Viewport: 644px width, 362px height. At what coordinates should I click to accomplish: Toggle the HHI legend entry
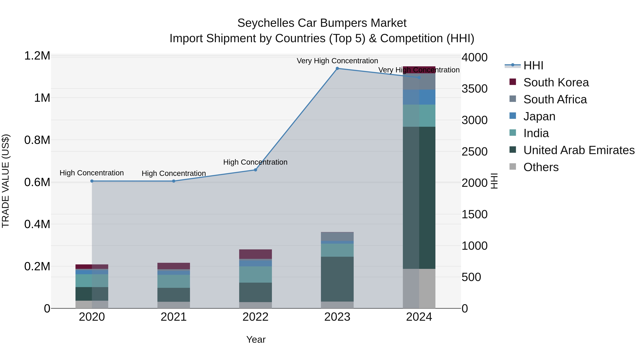coord(524,65)
